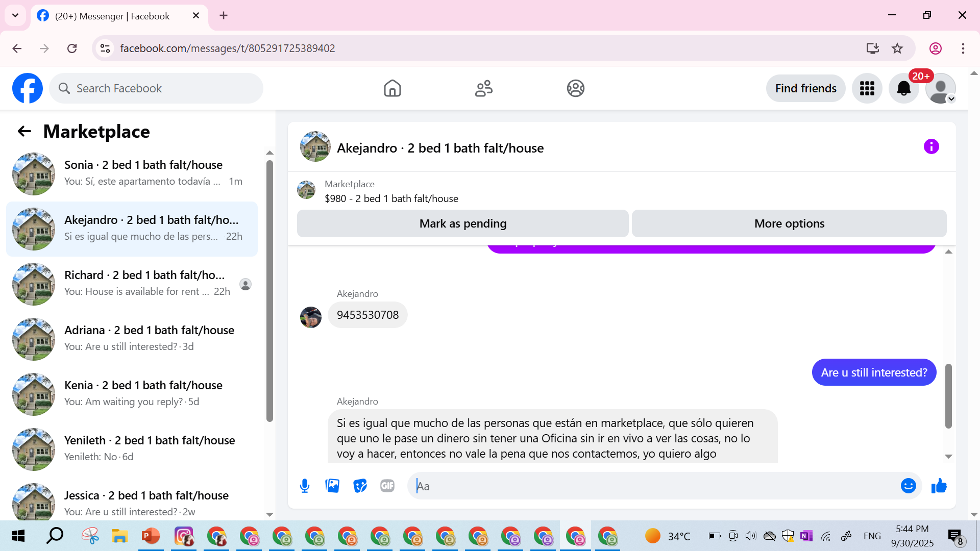This screenshot has width=980, height=551.
Task: Click the address bar URL
Action: [x=228, y=48]
